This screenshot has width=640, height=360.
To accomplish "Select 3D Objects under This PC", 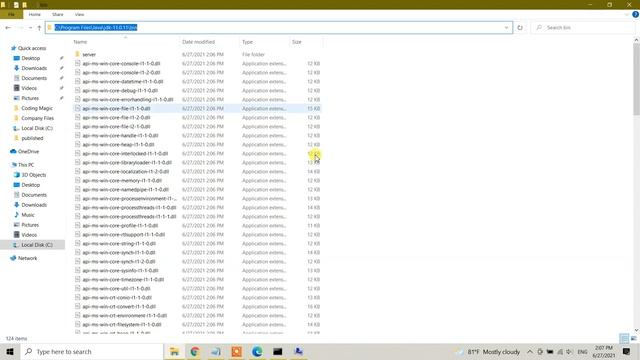I will [x=33, y=175].
